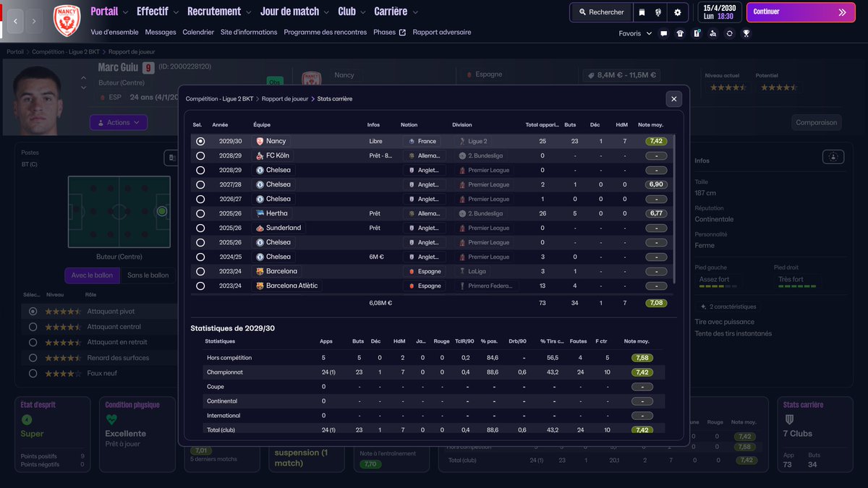Select the 2029/30 Nancy season radio

pyautogui.click(x=200, y=141)
